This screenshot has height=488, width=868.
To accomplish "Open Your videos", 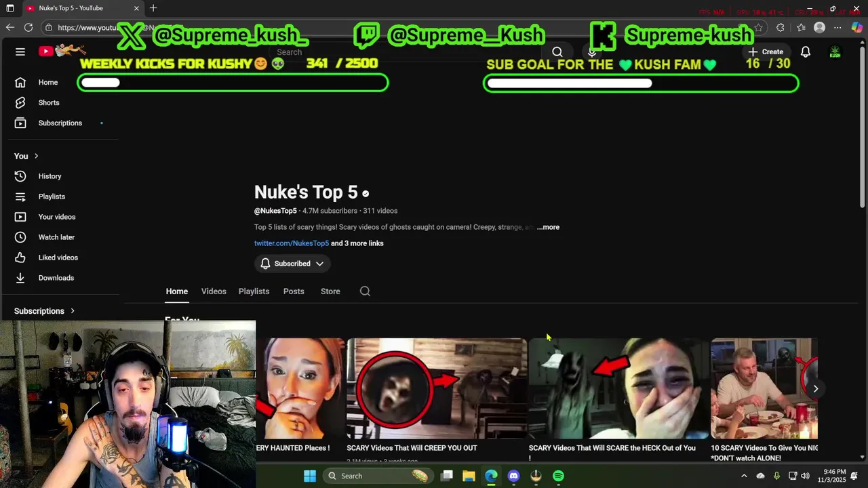I will click(56, 217).
